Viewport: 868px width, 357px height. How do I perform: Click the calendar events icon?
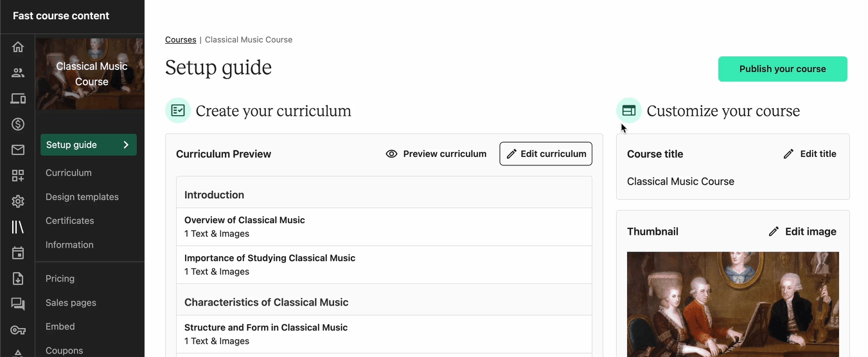(x=18, y=253)
